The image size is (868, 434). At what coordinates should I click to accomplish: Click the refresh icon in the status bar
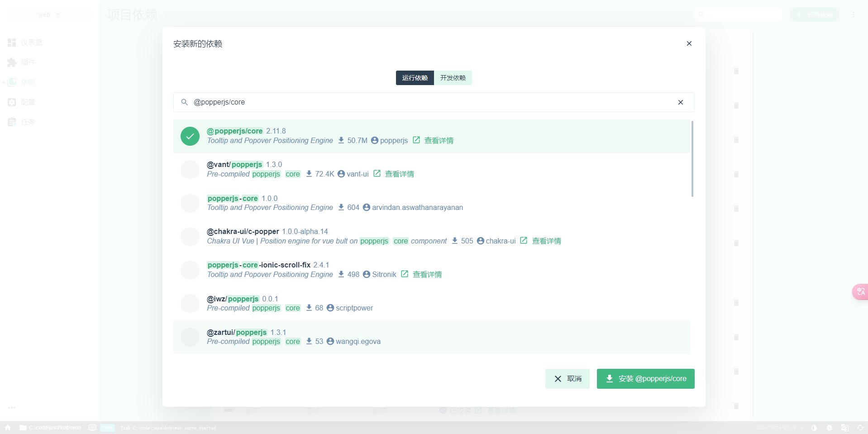pos(860,428)
